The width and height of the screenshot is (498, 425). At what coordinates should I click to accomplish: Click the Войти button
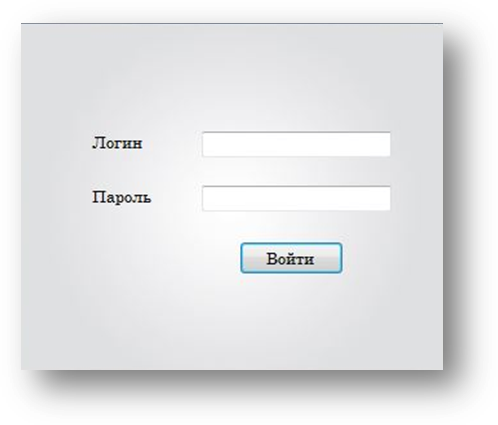pyautogui.click(x=291, y=258)
